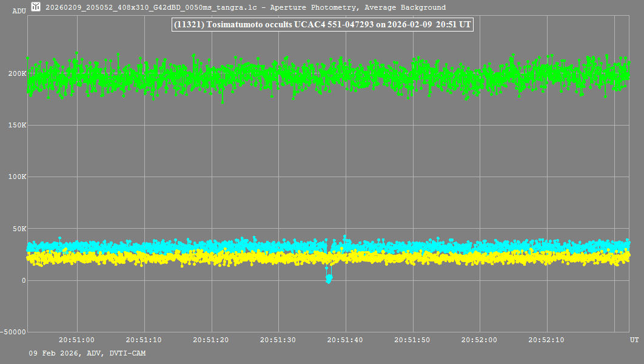The image size is (644, 364).
Task: Click the 20:51:20 time axis label
Action: [212, 340]
